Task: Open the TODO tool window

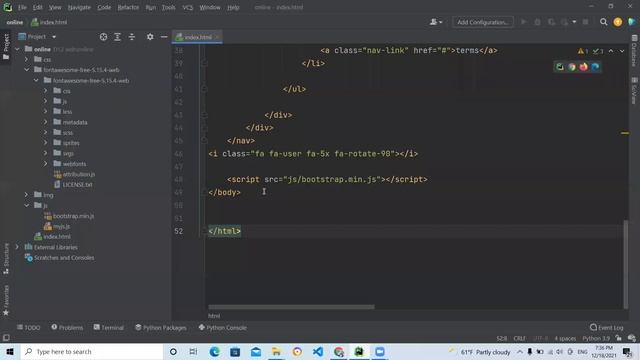Action: (28, 327)
